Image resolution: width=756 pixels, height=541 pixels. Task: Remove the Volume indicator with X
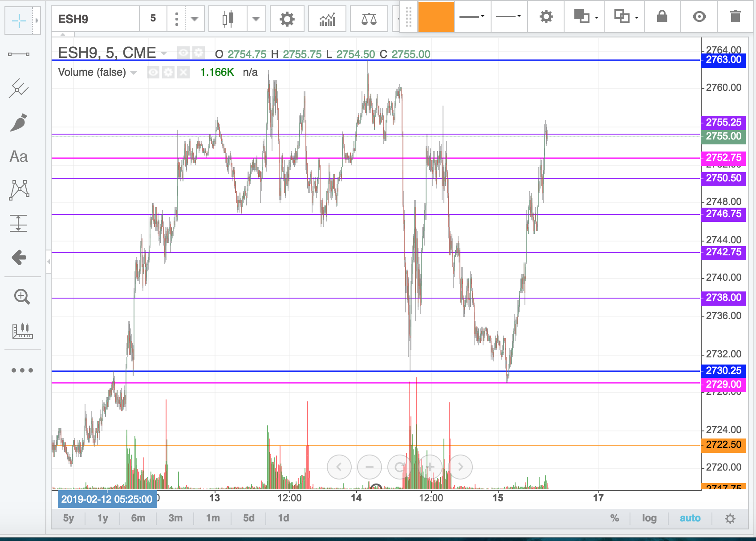pyautogui.click(x=183, y=72)
